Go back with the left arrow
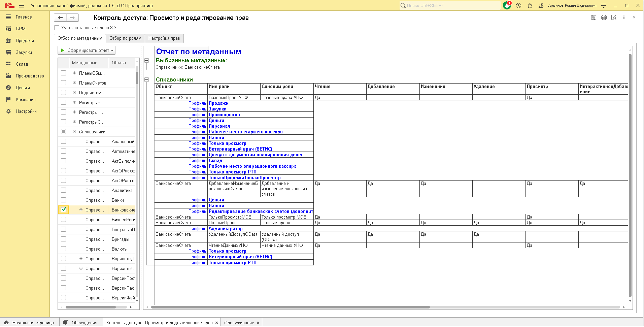644x327 pixels. tap(60, 18)
